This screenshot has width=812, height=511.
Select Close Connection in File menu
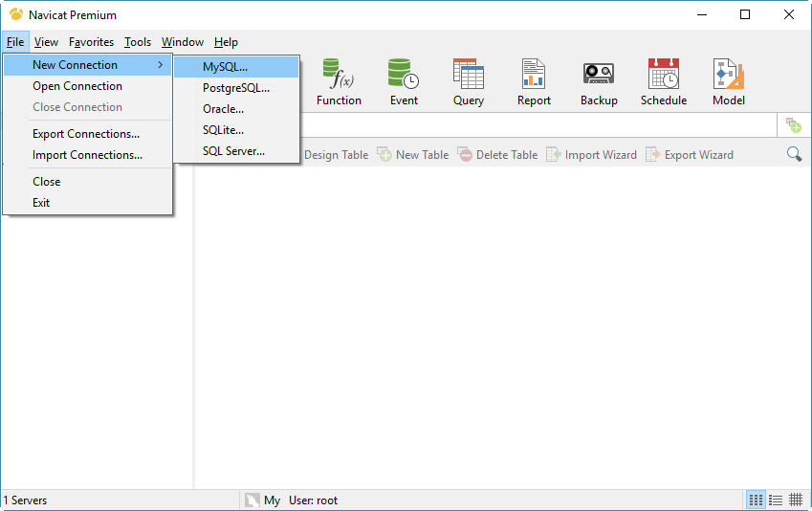coord(88,107)
